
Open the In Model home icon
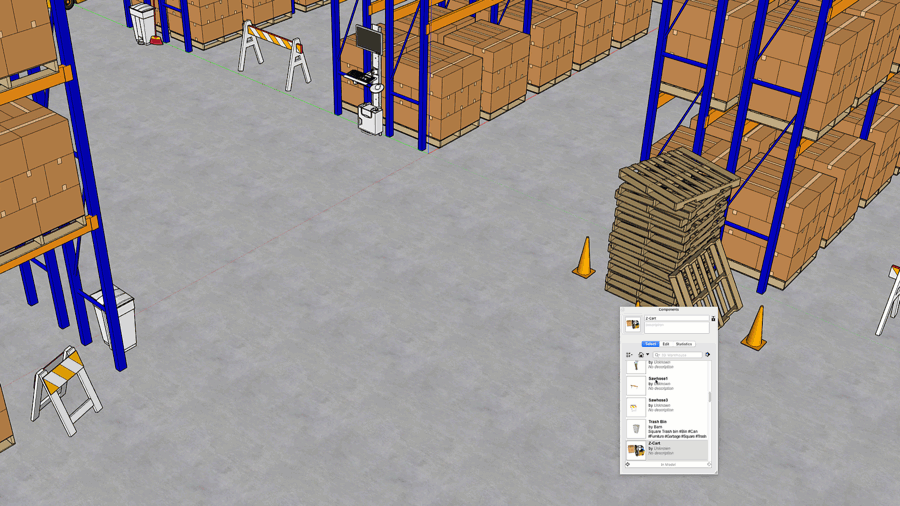click(x=641, y=355)
